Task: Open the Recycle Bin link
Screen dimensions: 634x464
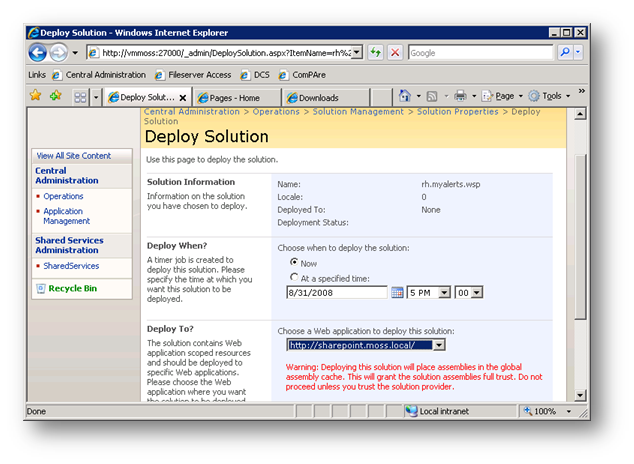Action: pos(73,288)
